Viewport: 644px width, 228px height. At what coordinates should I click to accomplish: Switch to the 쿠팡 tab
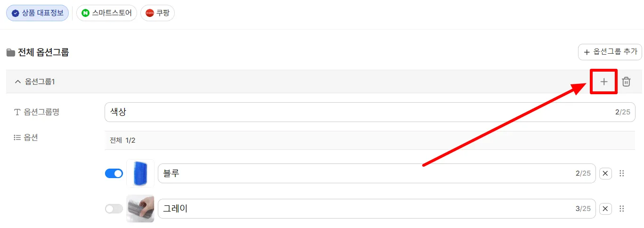pos(157,13)
